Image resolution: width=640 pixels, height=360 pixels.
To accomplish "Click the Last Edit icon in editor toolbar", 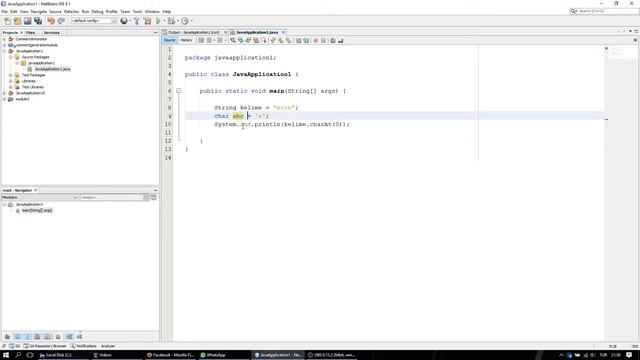I will tap(201, 40).
